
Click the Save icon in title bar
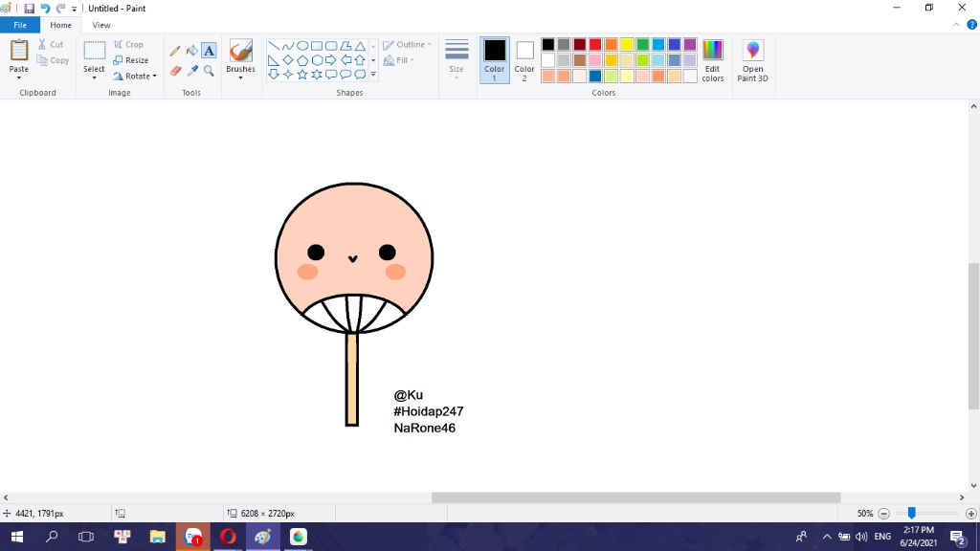(x=29, y=9)
